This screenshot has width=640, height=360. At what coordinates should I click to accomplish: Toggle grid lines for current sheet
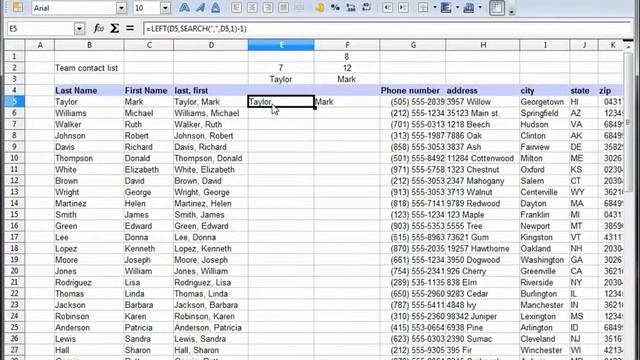click(x=497, y=8)
